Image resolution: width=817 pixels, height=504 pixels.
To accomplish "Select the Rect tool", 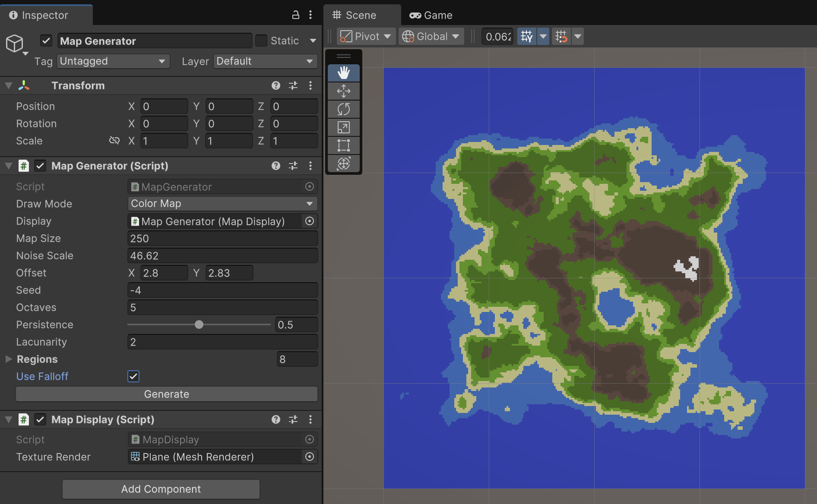I will (x=343, y=145).
